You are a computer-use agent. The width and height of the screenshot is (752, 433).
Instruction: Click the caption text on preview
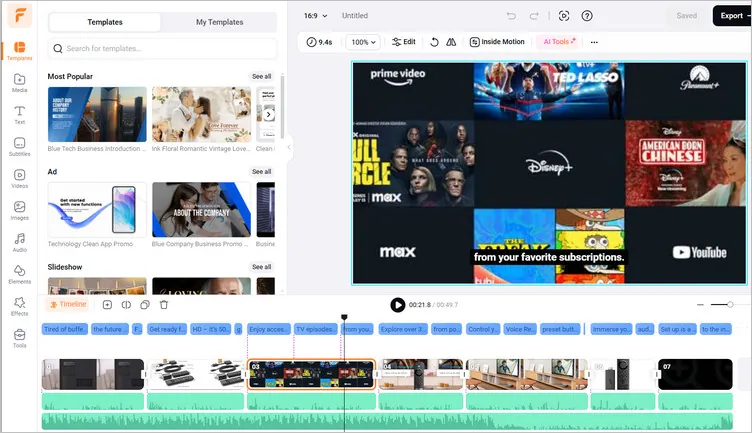point(549,257)
